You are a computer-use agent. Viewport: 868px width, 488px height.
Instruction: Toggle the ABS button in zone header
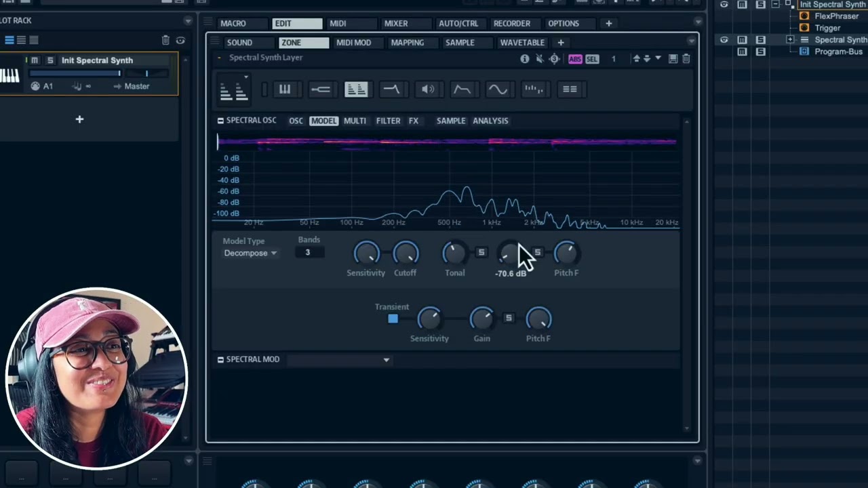[575, 59]
